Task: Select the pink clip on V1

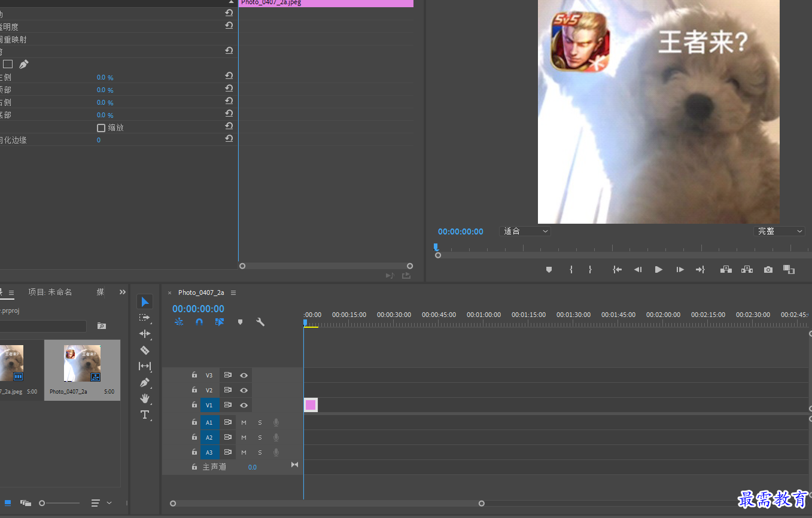Action: click(x=311, y=405)
